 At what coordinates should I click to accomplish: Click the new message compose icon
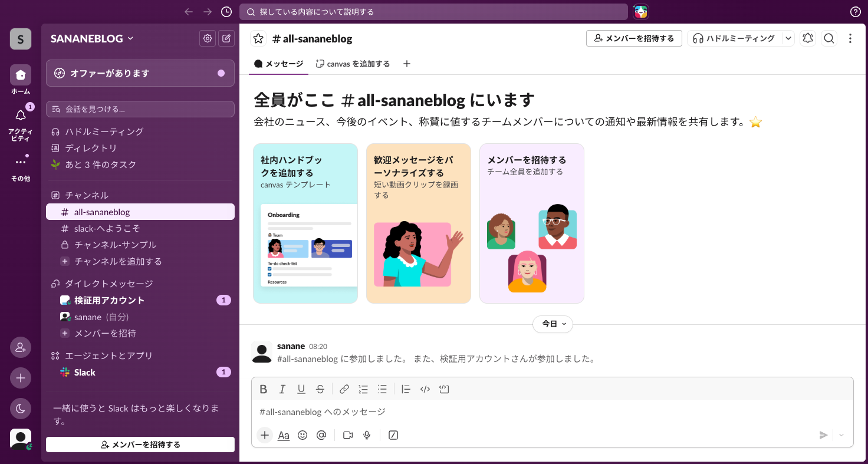coord(226,39)
